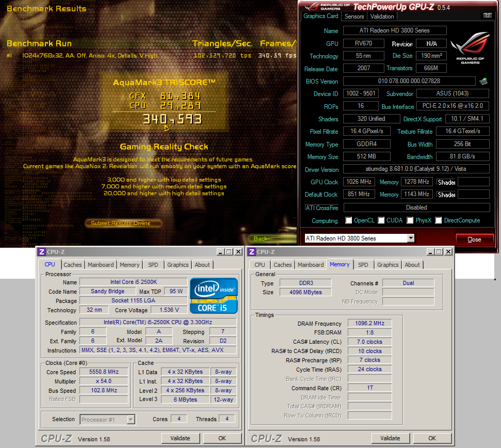Screen dimensions: 501x448
Task: Switch to GPU-Z Validation tab
Action: [x=382, y=17]
